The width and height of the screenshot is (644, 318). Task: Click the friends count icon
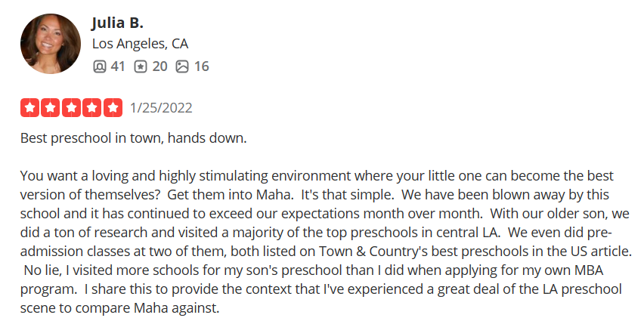[x=99, y=66]
